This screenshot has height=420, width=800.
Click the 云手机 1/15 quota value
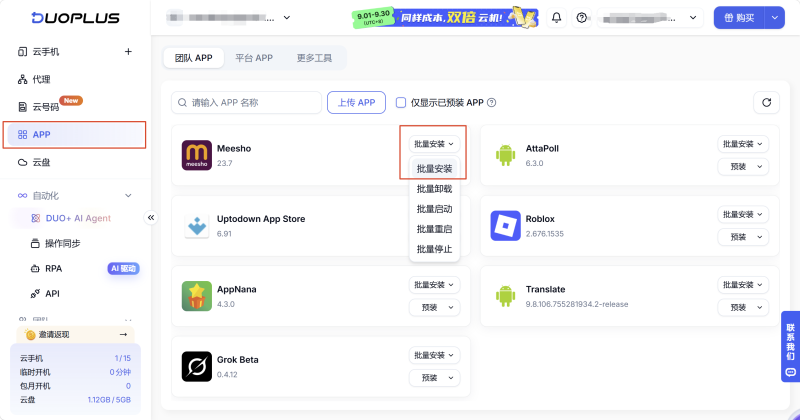(x=122, y=358)
